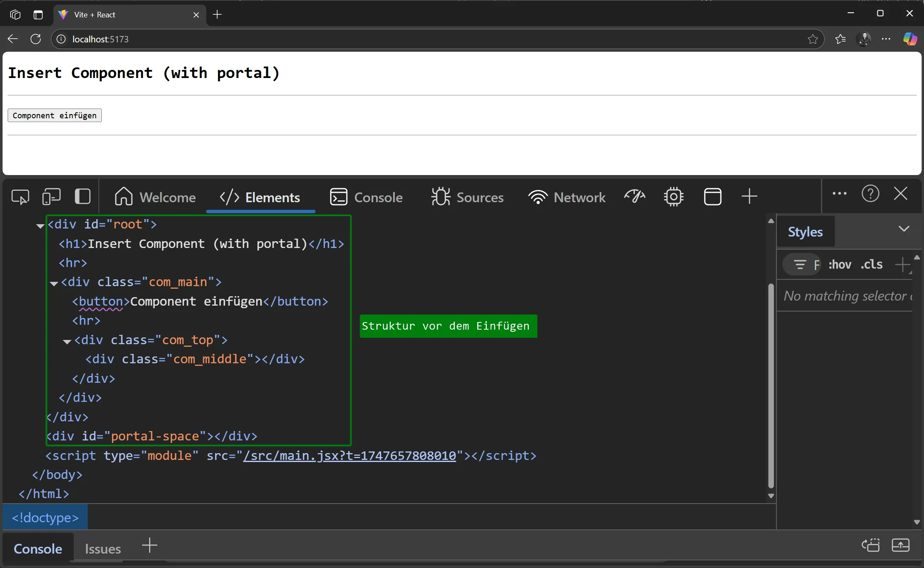Open DevTools help icon
This screenshot has height=568, width=924.
[x=871, y=194]
